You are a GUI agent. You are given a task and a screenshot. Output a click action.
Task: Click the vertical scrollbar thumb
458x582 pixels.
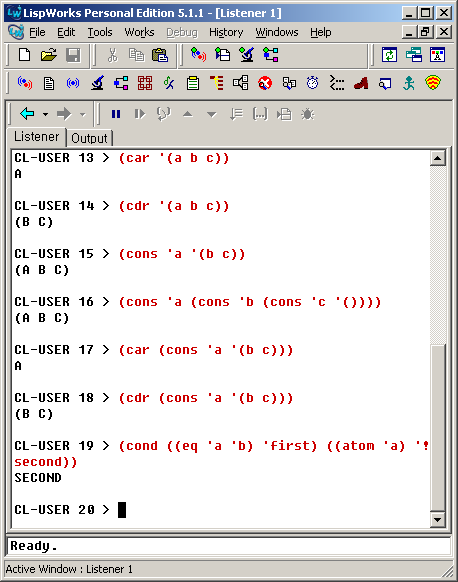coord(438,427)
